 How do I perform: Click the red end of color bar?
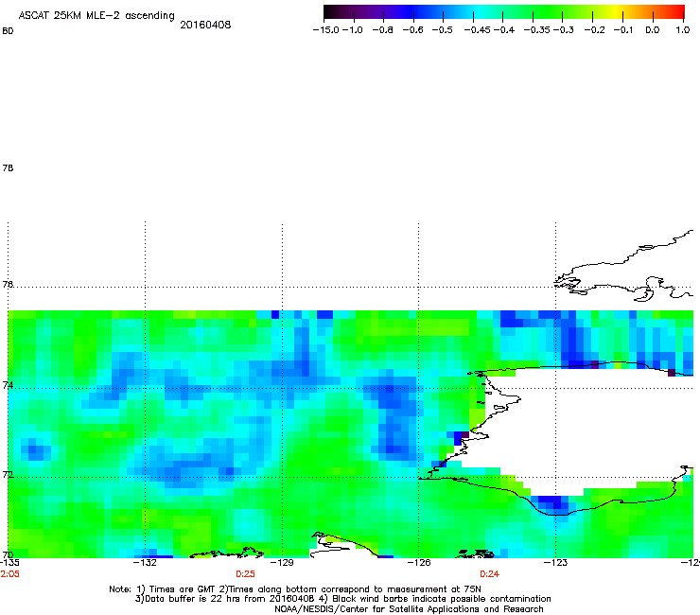[678, 12]
